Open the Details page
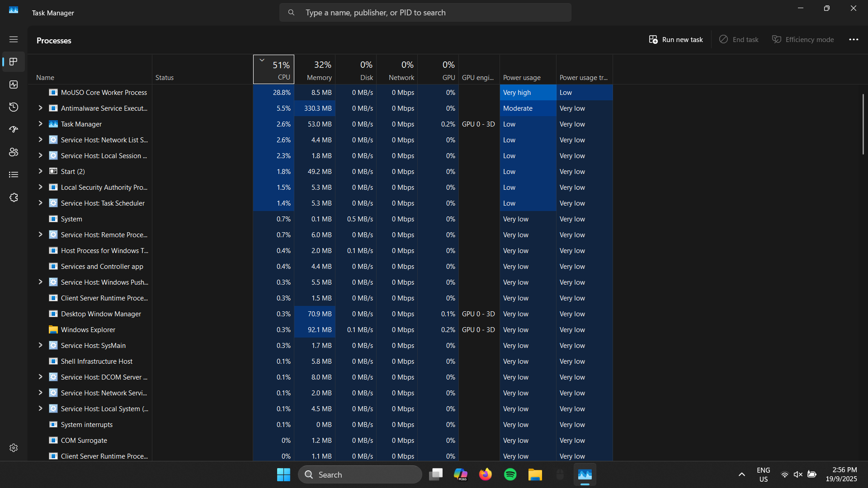 pyautogui.click(x=14, y=175)
